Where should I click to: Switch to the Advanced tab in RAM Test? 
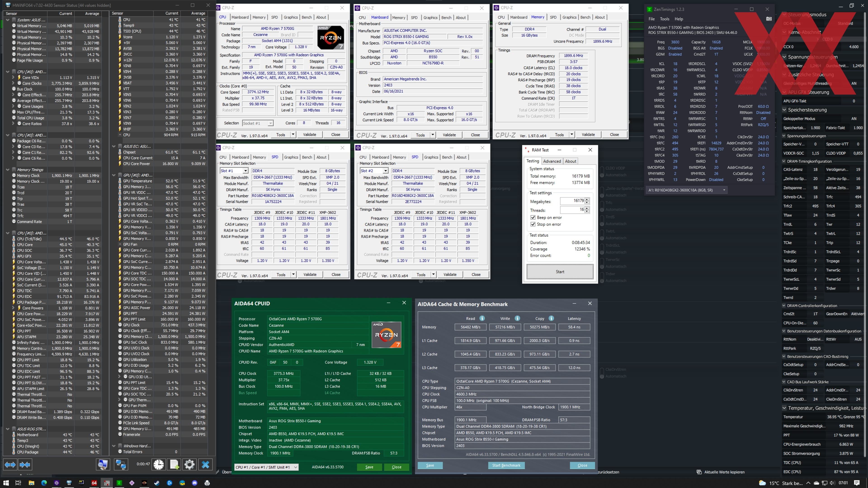point(552,161)
